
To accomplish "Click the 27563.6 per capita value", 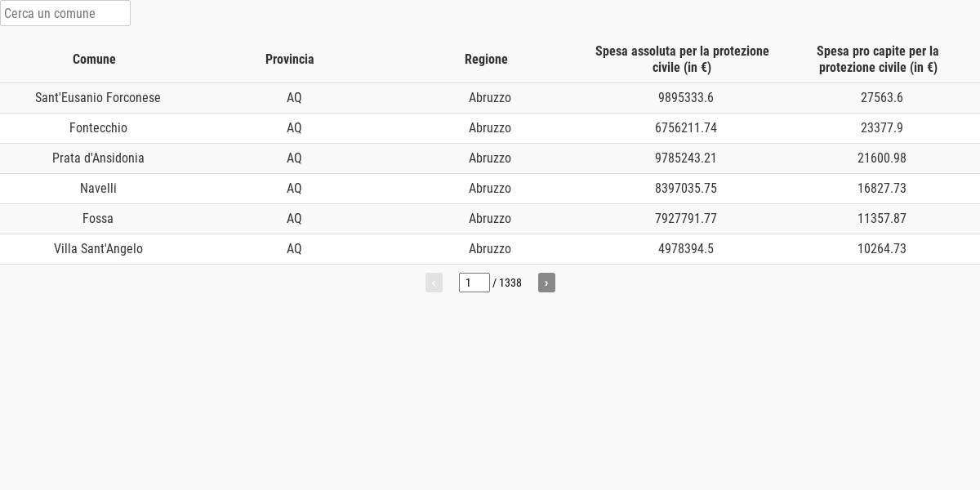I will tap(882, 98).
